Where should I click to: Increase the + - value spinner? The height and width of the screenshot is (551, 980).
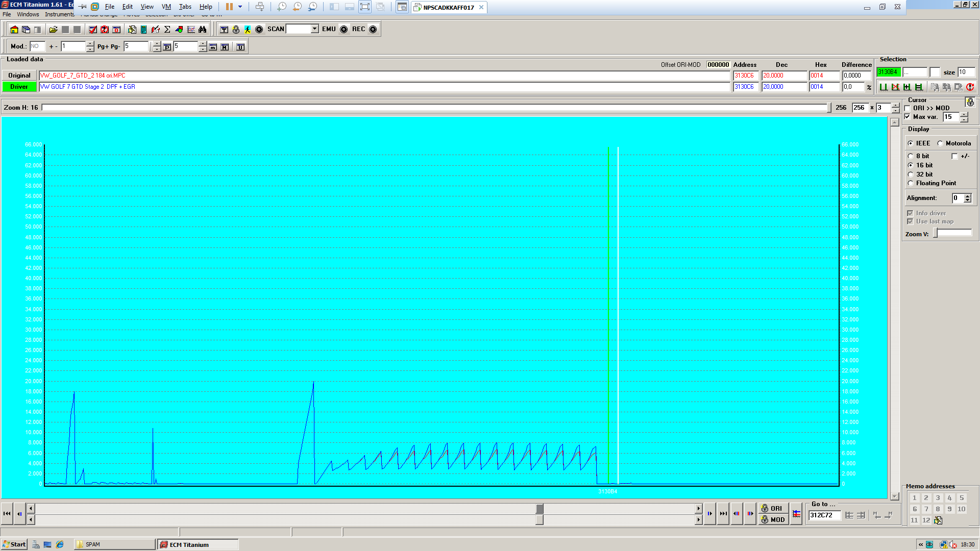tap(90, 44)
